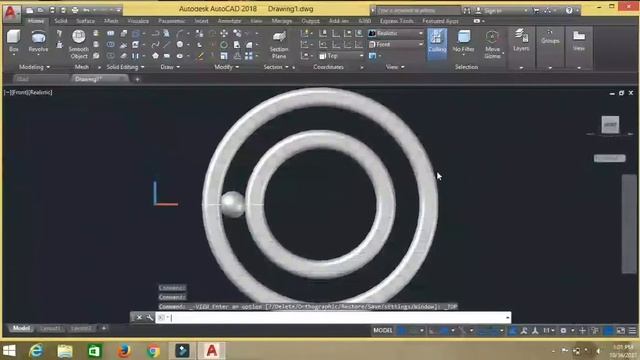This screenshot has width=640, height=360.
Task: Click the Plot printer icon in quick access
Action: [x=75, y=10]
